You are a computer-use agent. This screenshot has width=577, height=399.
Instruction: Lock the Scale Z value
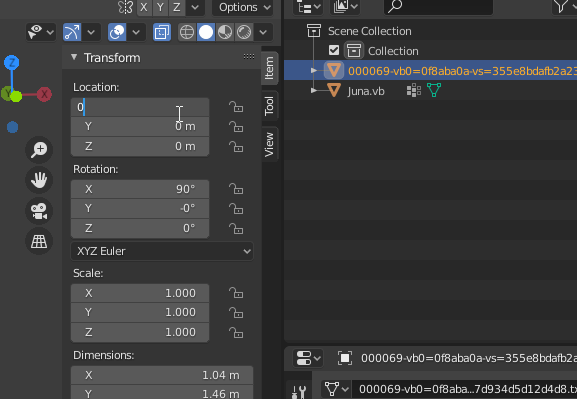pyautogui.click(x=236, y=333)
